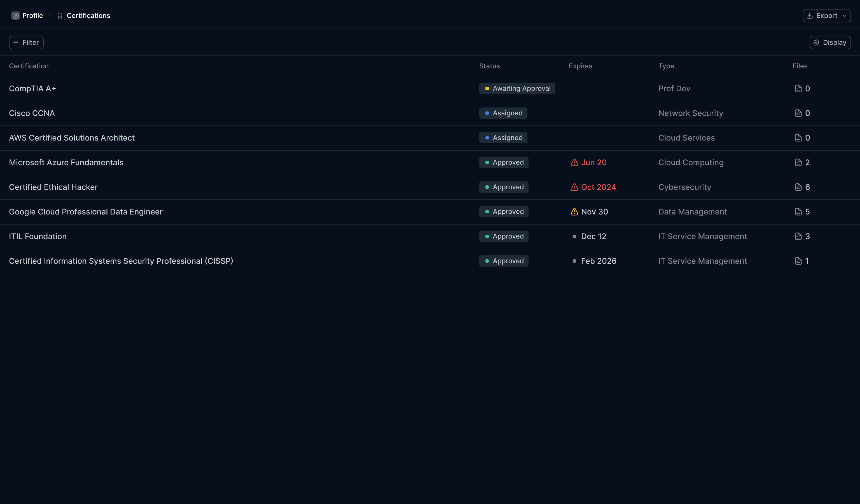Open the Filter menu
The image size is (860, 504).
[x=26, y=43]
